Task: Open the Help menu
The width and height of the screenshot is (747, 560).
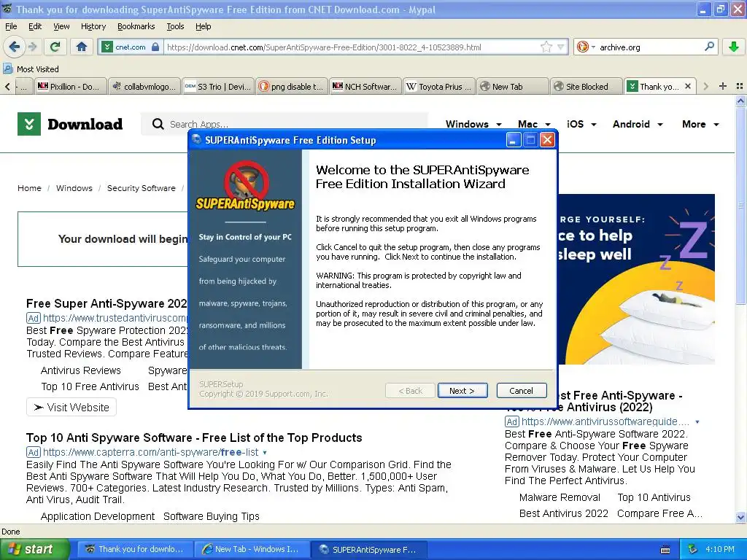Action: click(203, 26)
